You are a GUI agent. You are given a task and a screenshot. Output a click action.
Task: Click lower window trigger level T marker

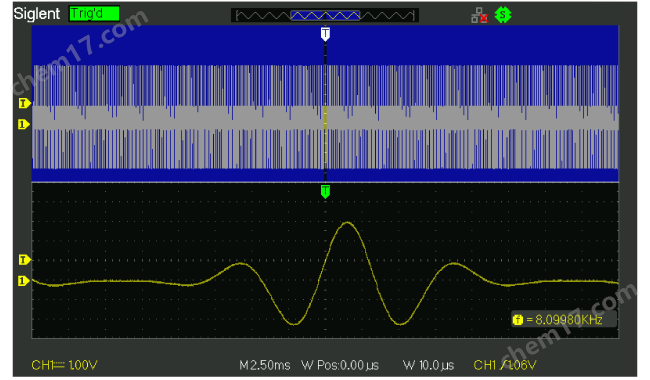24,260
